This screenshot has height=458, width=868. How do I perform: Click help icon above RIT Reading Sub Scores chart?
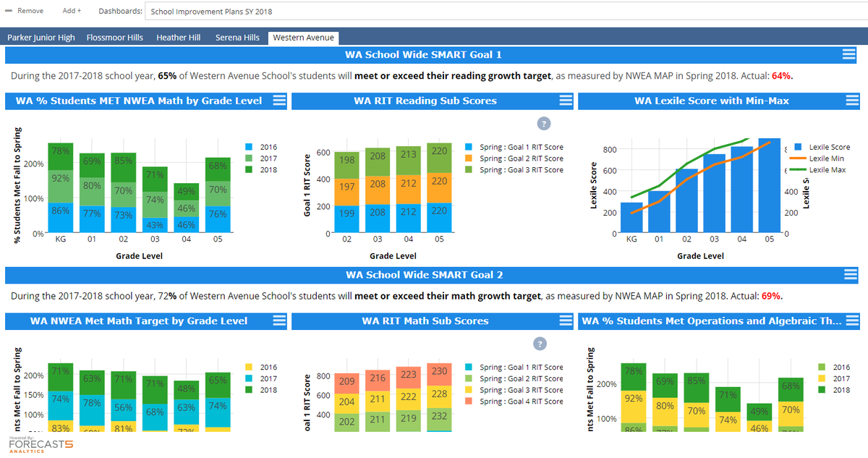pyautogui.click(x=544, y=124)
